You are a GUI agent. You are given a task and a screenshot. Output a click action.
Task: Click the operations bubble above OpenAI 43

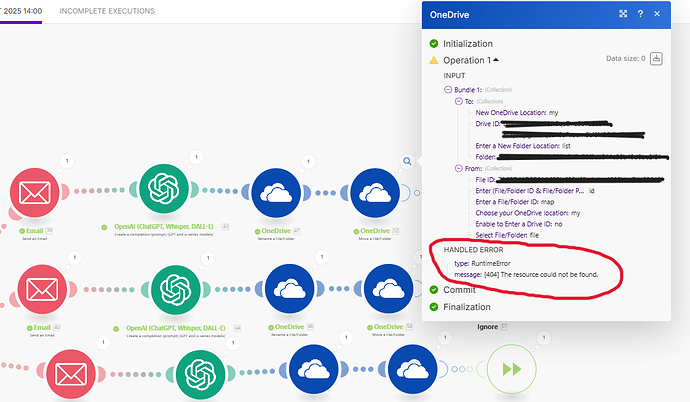[196, 157]
